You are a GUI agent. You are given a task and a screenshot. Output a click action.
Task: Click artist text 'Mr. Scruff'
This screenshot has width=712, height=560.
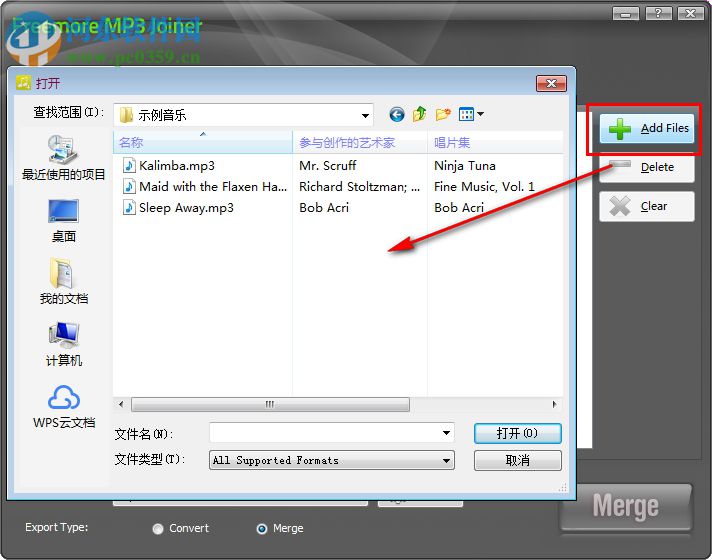coord(328,166)
